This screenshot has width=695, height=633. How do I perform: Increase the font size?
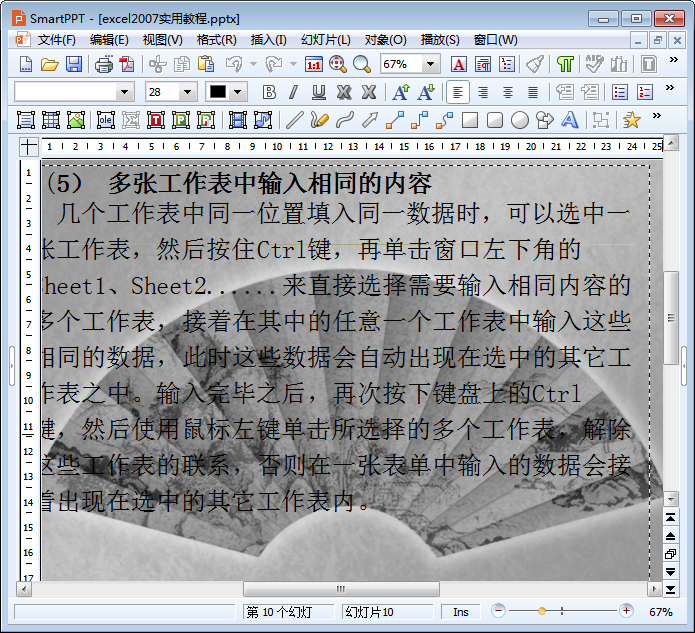coord(401,92)
